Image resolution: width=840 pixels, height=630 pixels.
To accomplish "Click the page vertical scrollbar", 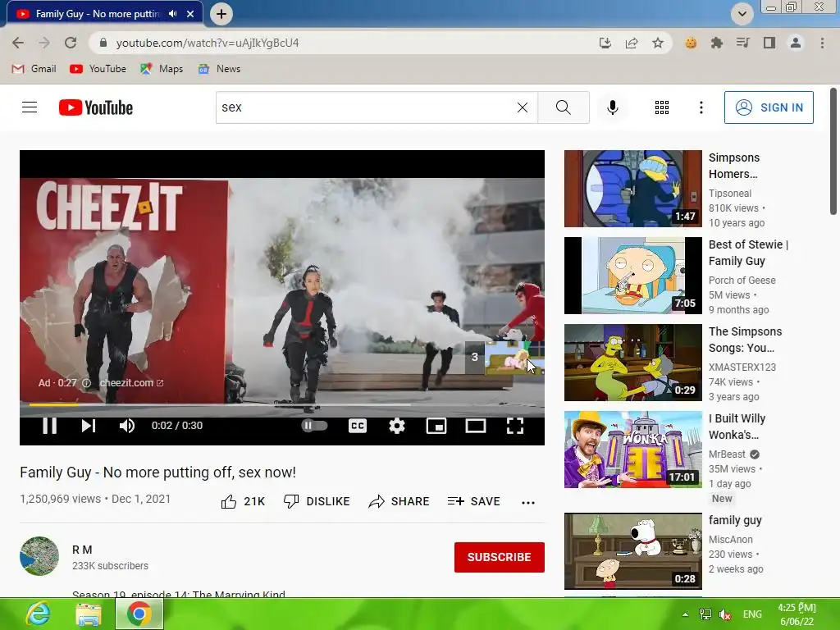I will coord(833,151).
